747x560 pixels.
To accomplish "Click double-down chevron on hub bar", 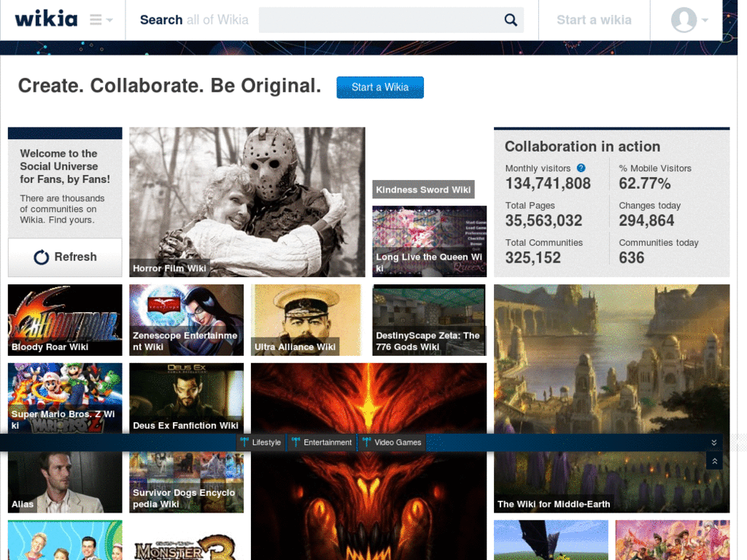I will (714, 443).
